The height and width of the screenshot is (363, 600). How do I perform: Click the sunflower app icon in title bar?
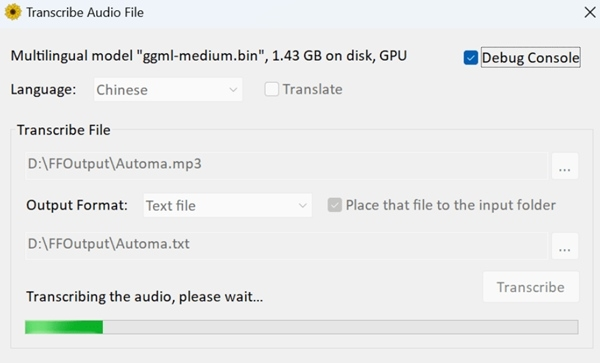pos(13,12)
